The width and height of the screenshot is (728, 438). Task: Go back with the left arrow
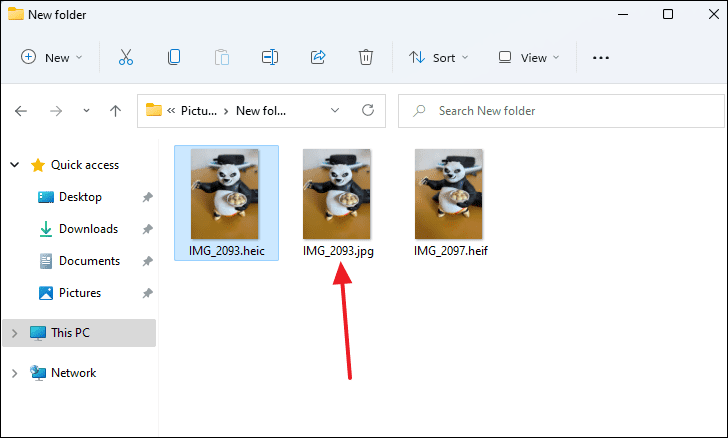(x=21, y=111)
